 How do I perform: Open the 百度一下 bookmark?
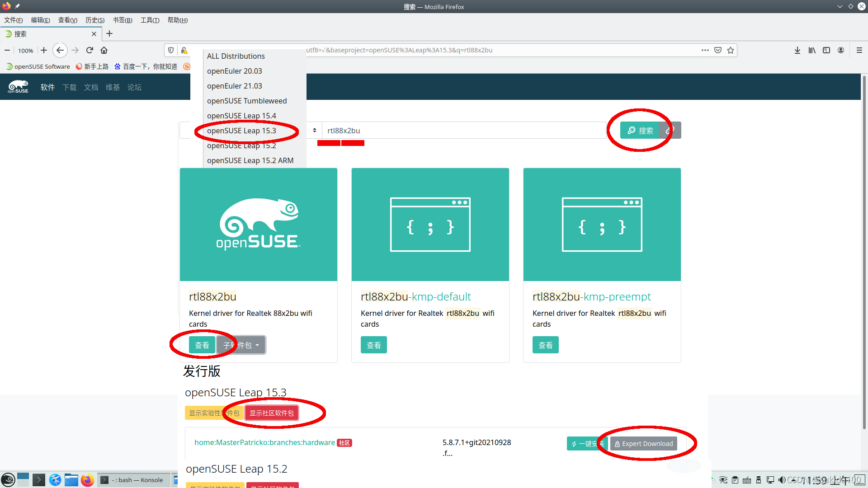tap(146, 66)
